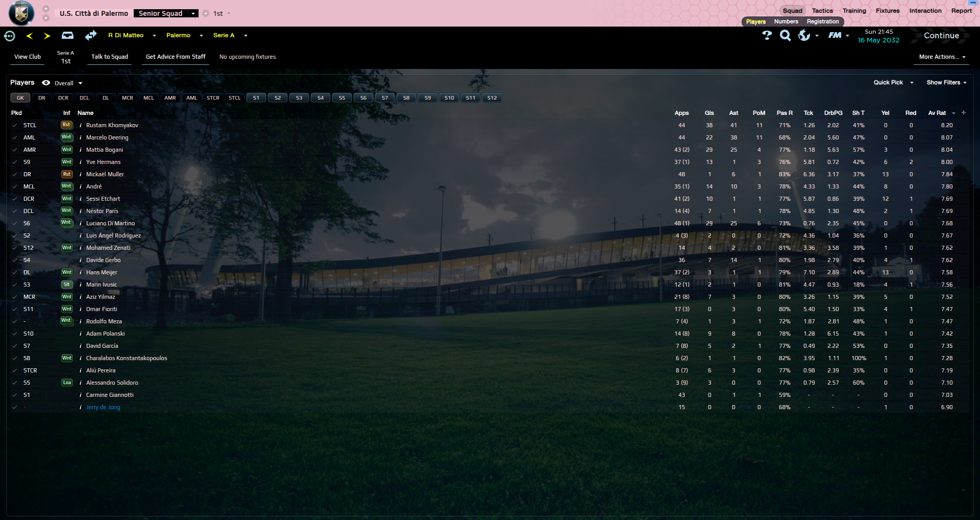Select the Numbers sub-tab
The width and height of the screenshot is (980, 520).
pyautogui.click(x=786, y=21)
